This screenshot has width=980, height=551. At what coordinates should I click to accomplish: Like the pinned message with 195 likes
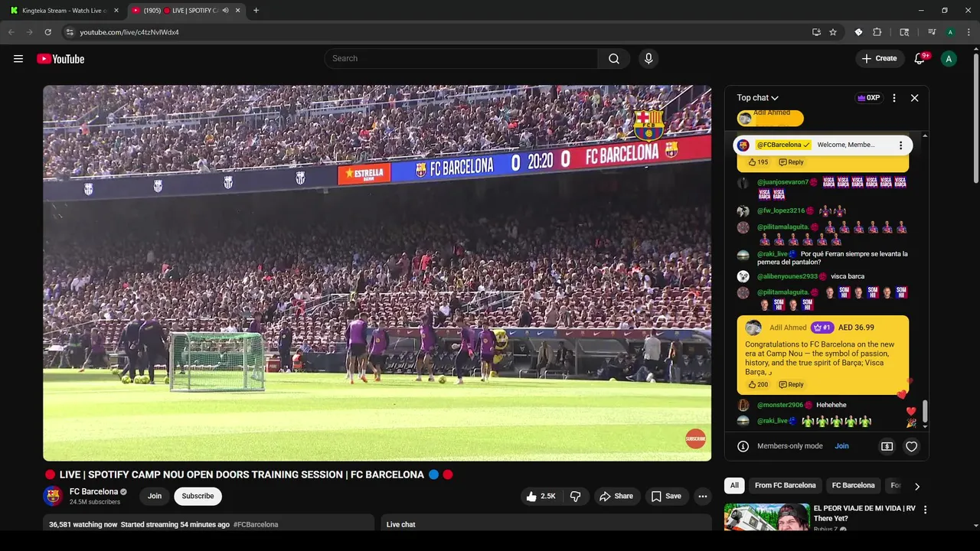[758, 162]
